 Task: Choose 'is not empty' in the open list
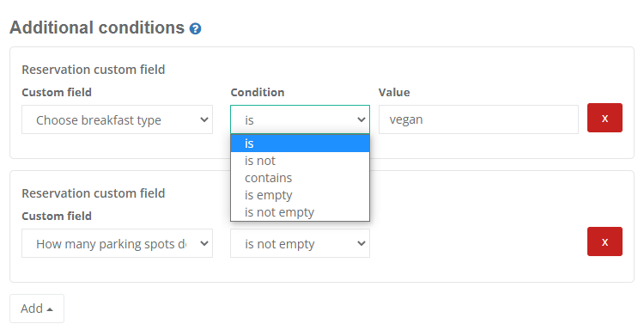pyautogui.click(x=300, y=212)
